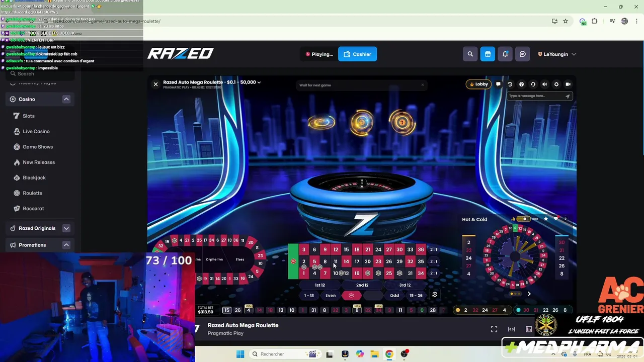Open New Releases in the sidebar

pyautogui.click(x=39, y=162)
